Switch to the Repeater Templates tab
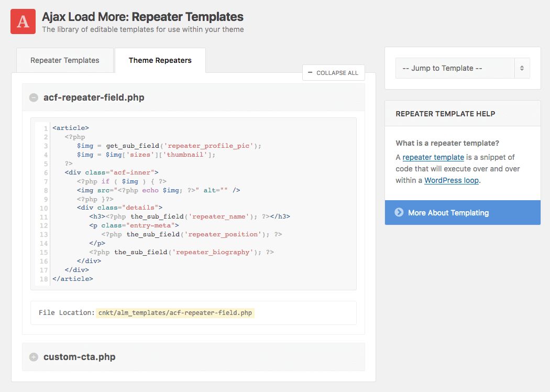550x392 pixels. (65, 60)
